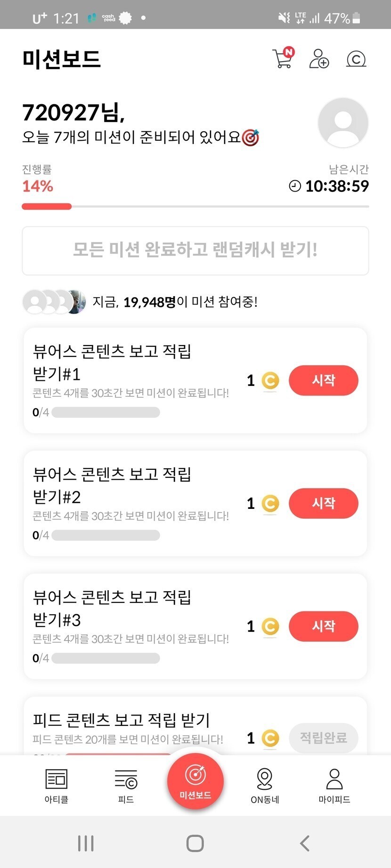This screenshot has height=868, width=391.
Task: Tap the red mission progress bar
Action: coord(47,206)
